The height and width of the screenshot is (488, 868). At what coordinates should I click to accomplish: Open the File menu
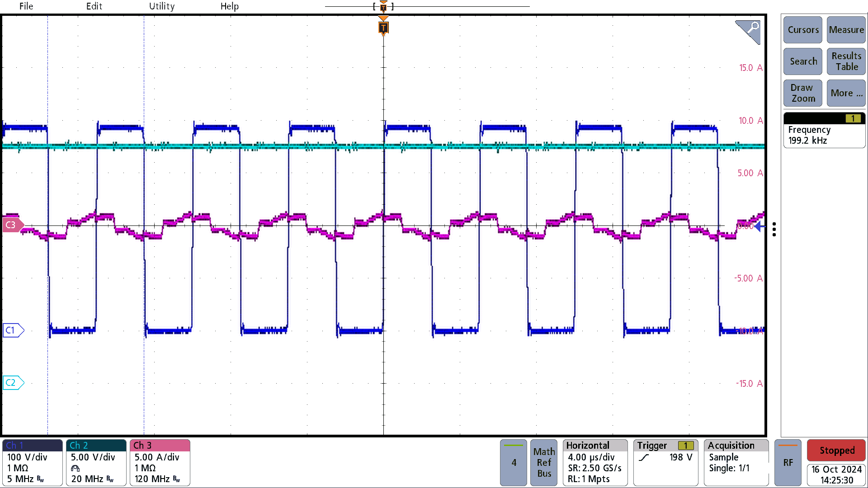(26, 6)
